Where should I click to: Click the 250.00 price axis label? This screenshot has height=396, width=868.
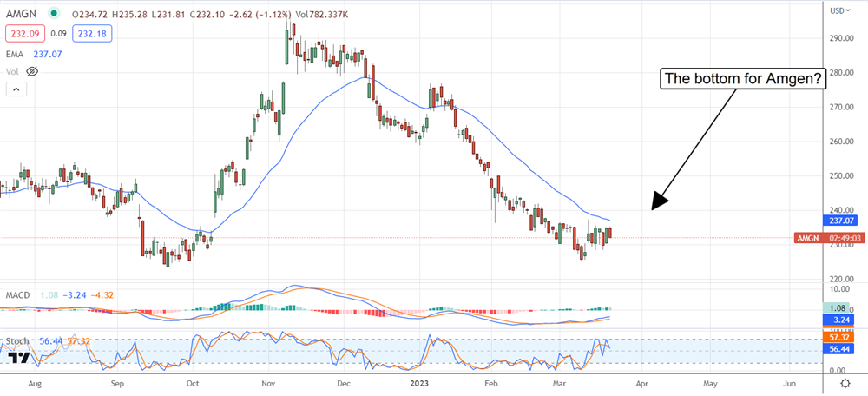click(841, 176)
